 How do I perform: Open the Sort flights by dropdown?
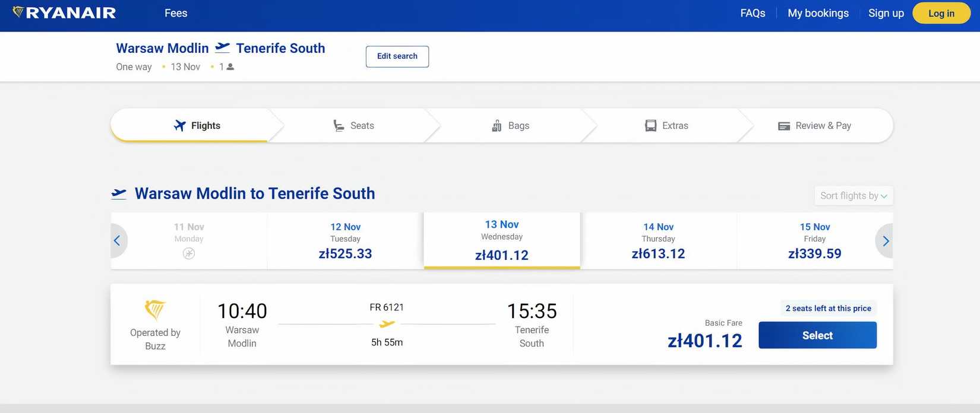pos(853,195)
